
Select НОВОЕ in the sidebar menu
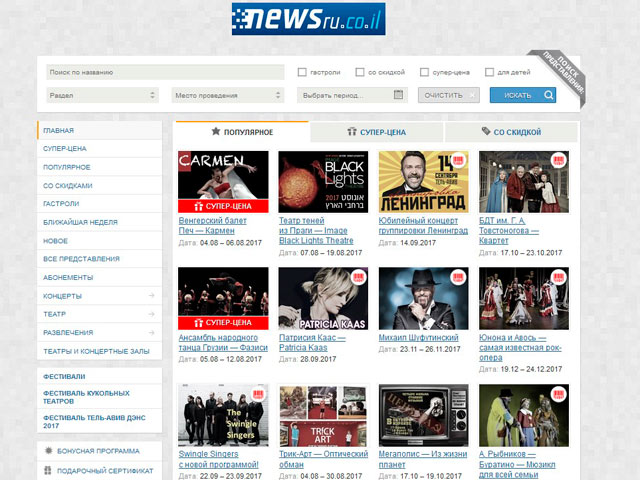click(100, 241)
